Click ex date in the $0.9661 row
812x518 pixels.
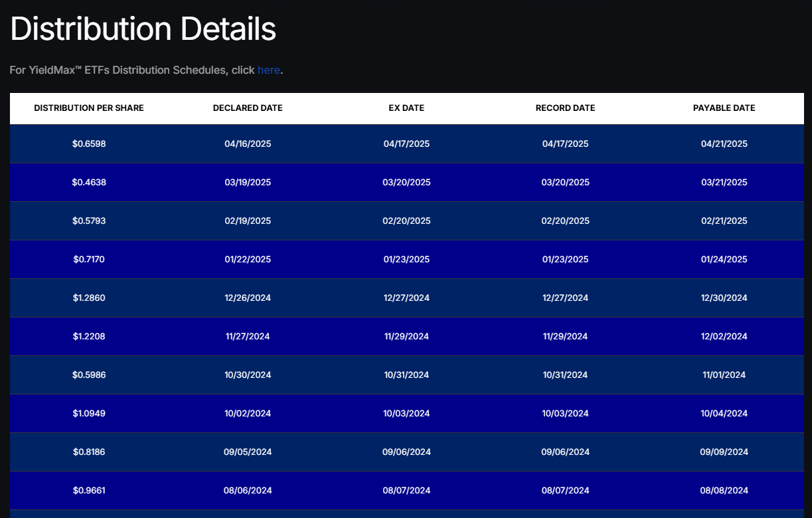[406, 490]
